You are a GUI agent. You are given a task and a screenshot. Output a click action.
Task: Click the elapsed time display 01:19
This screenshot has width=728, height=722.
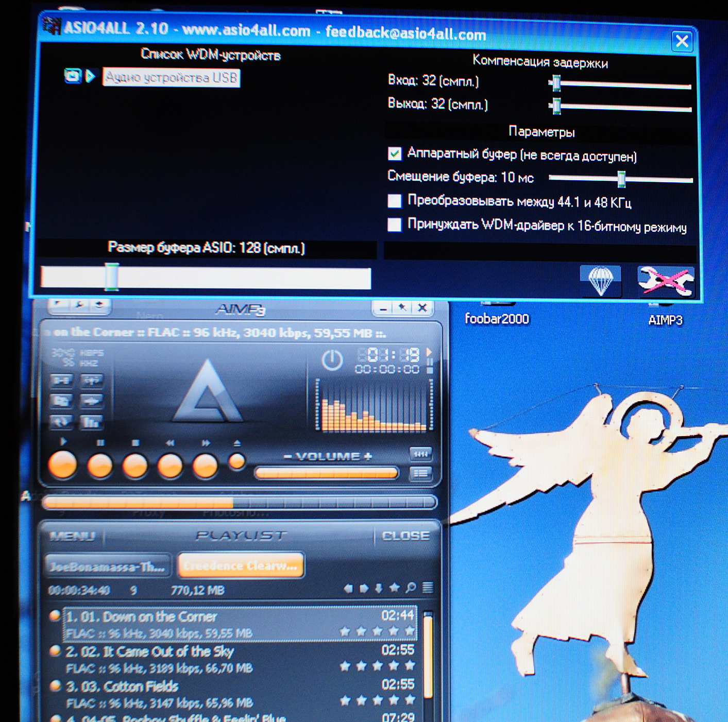pos(388,355)
